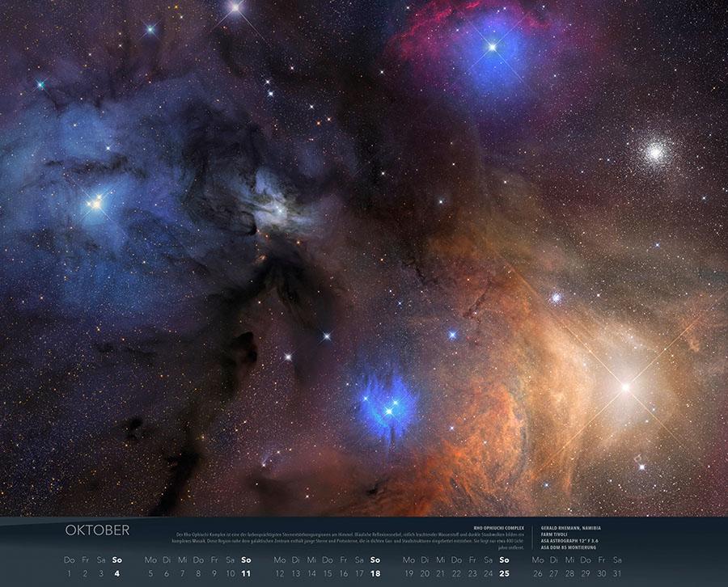Click the ASA ASTROGRAPH 12" equipment text

point(572,541)
